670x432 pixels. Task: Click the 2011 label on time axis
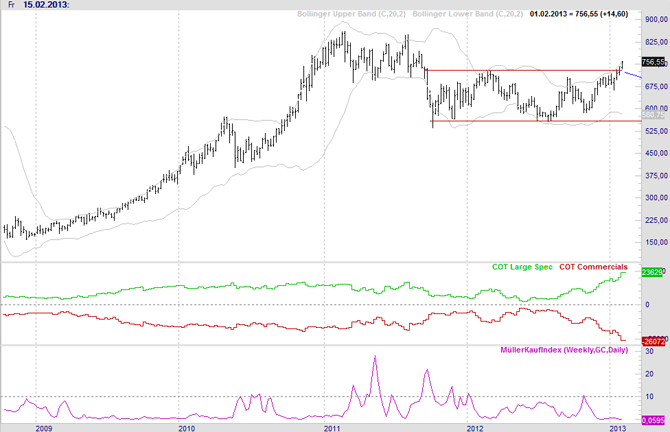click(x=331, y=427)
